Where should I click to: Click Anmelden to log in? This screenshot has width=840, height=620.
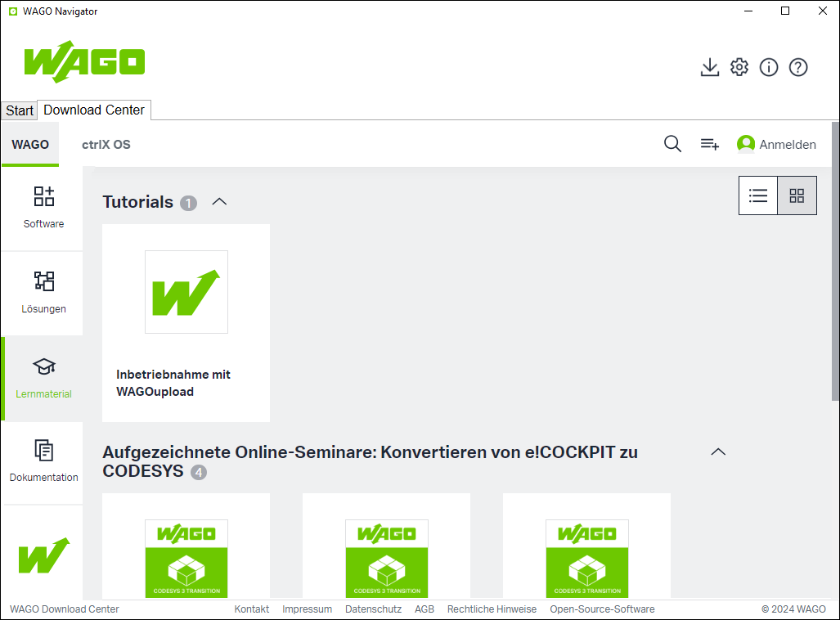pos(776,145)
